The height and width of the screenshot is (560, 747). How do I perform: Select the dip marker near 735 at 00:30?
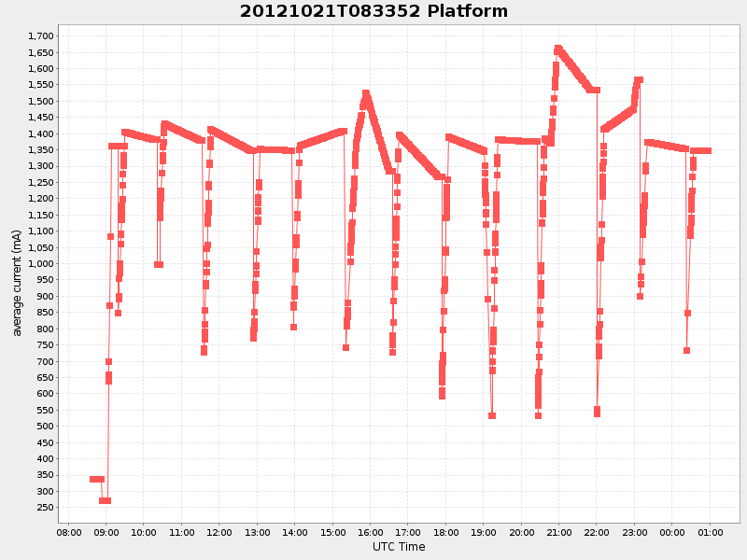[x=685, y=351]
